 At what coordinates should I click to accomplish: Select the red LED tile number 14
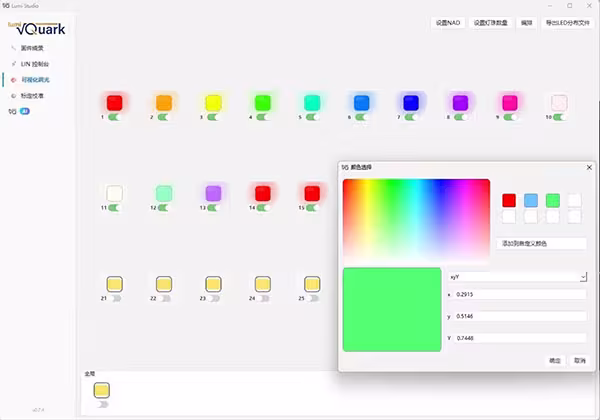262,194
